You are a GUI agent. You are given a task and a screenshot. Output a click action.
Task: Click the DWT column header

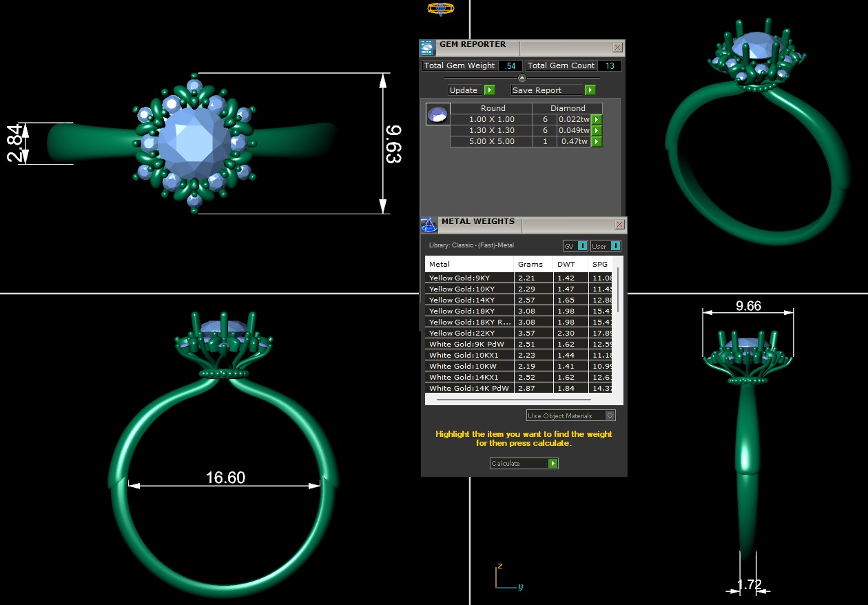click(570, 264)
